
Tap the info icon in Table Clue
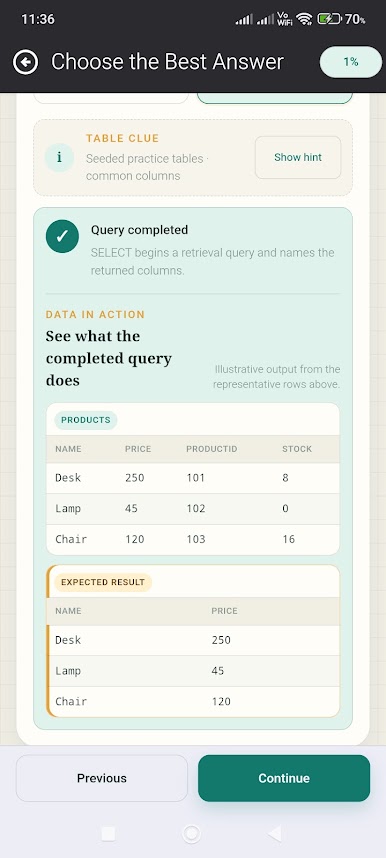click(59, 158)
